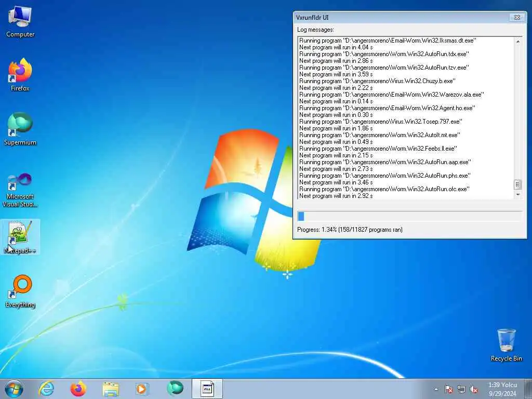532x399 pixels.
Task: Click 'Next program will run in 4.04 s'
Action: tap(336, 47)
